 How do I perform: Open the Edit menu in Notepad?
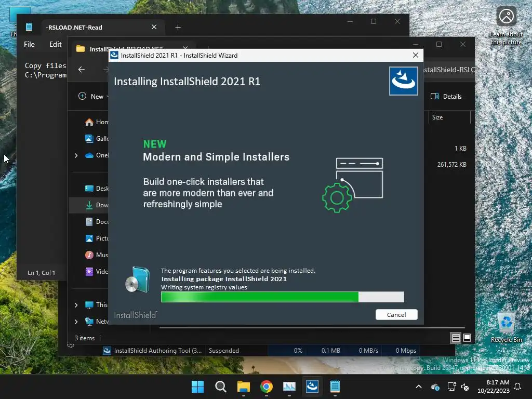[x=55, y=44]
